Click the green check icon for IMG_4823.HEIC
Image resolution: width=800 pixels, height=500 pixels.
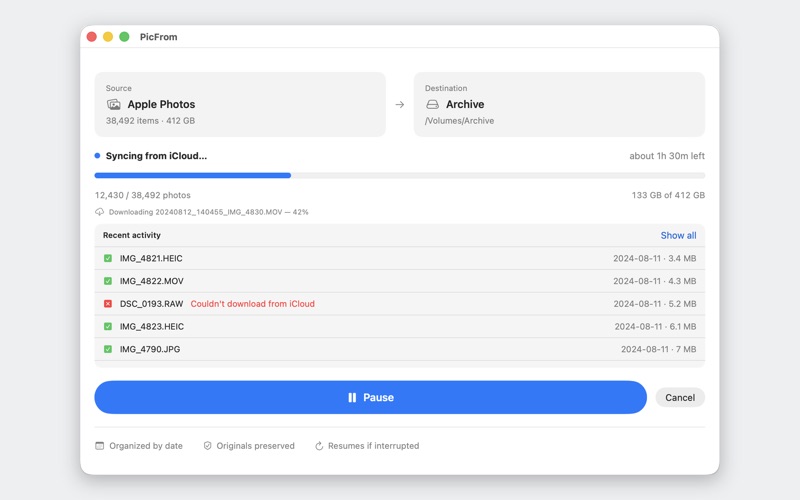point(108,327)
